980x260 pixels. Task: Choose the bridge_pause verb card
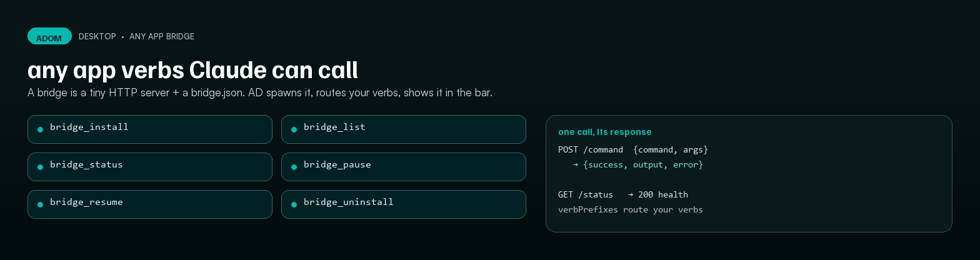click(x=404, y=167)
